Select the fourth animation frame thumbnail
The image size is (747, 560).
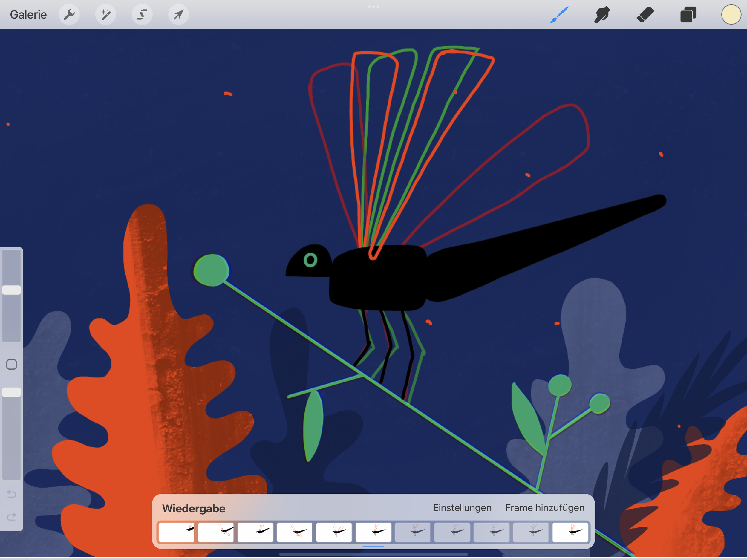(295, 532)
